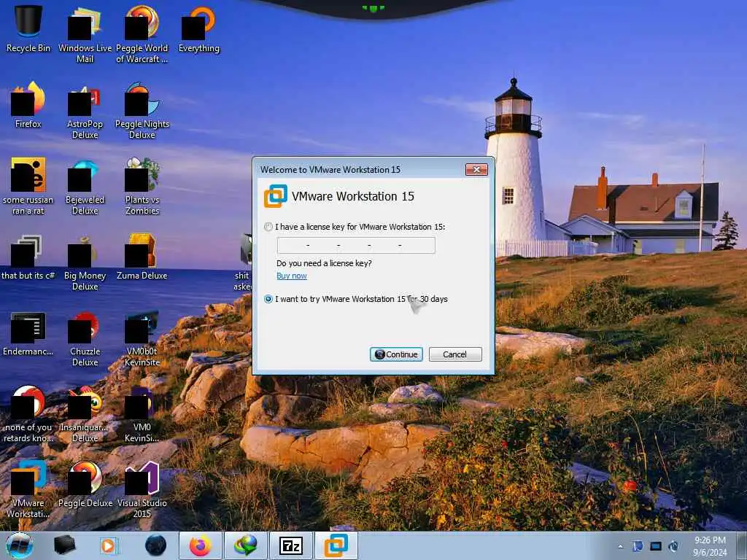Viewport: 747px width, 560px height.
Task: Select the Big Money Deluxe desktop icon
Action: [x=85, y=262]
